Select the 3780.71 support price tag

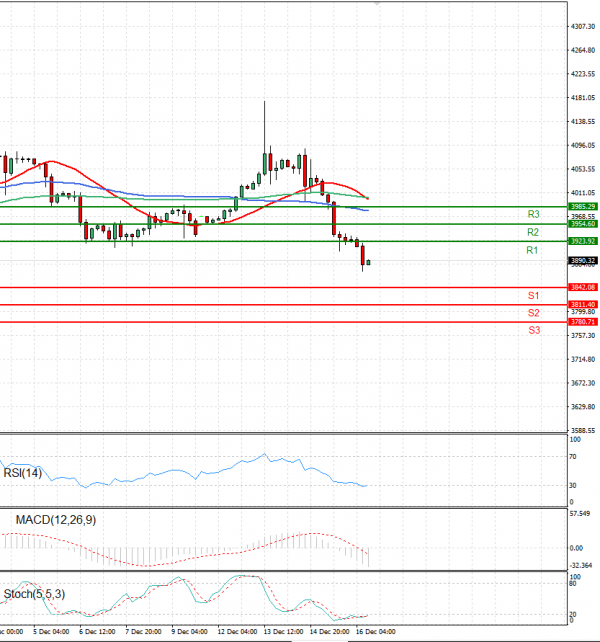click(x=583, y=322)
